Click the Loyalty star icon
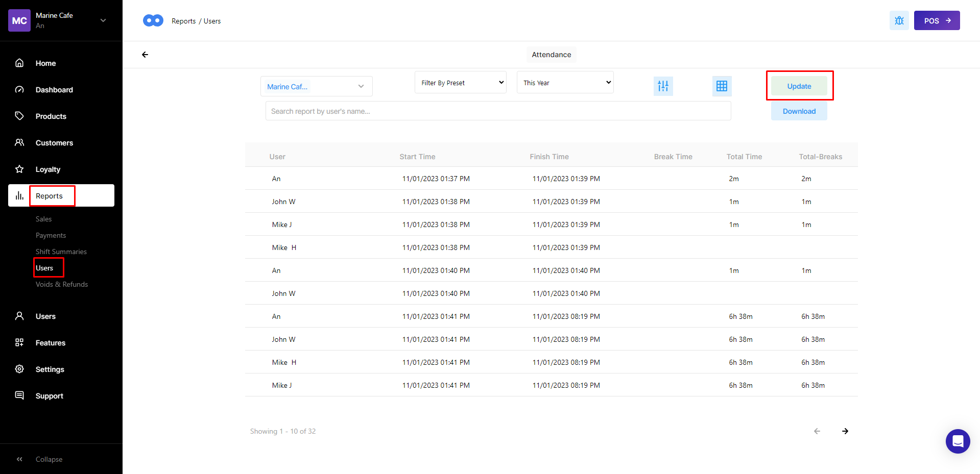The image size is (980, 474). [x=19, y=169]
